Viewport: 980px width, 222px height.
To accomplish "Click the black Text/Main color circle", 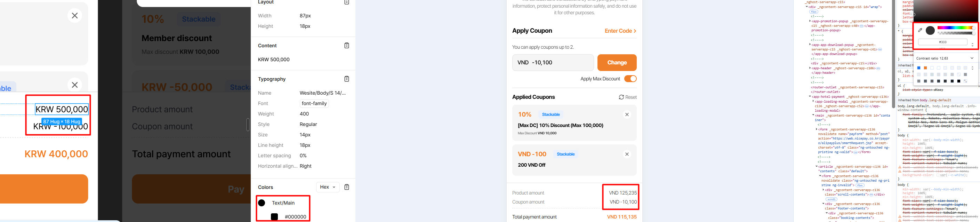I will (x=262, y=203).
